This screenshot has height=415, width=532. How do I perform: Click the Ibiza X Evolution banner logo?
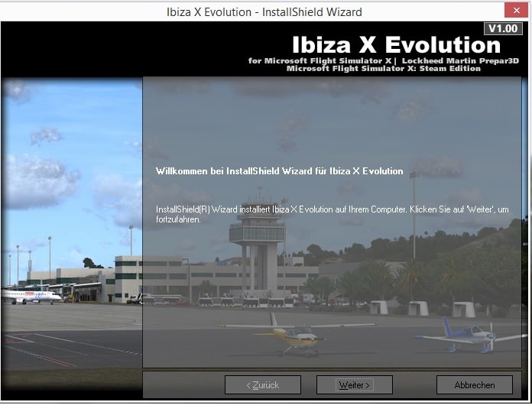(396, 45)
